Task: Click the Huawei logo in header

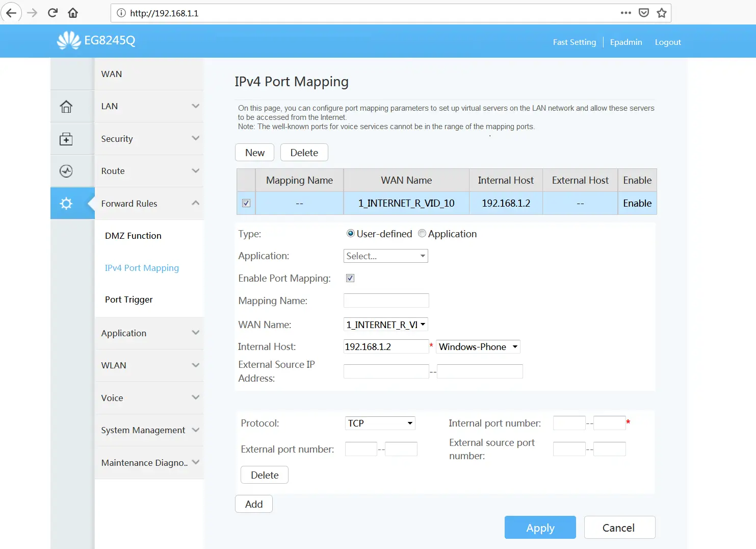Action: click(x=69, y=40)
